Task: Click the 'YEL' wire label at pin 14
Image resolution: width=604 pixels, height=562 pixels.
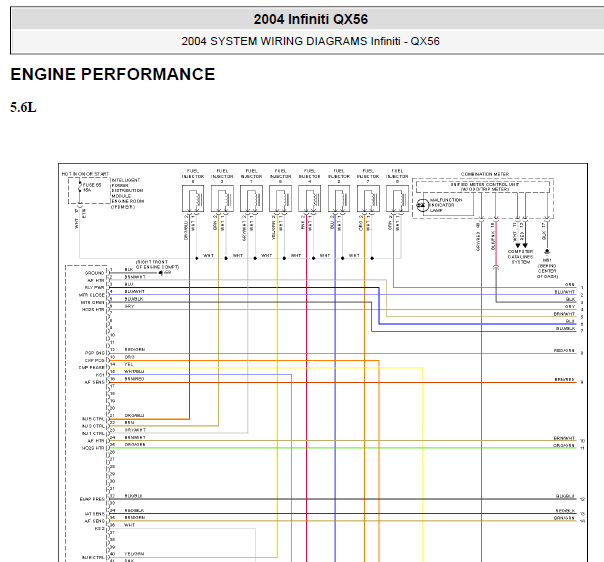Action: (129, 364)
